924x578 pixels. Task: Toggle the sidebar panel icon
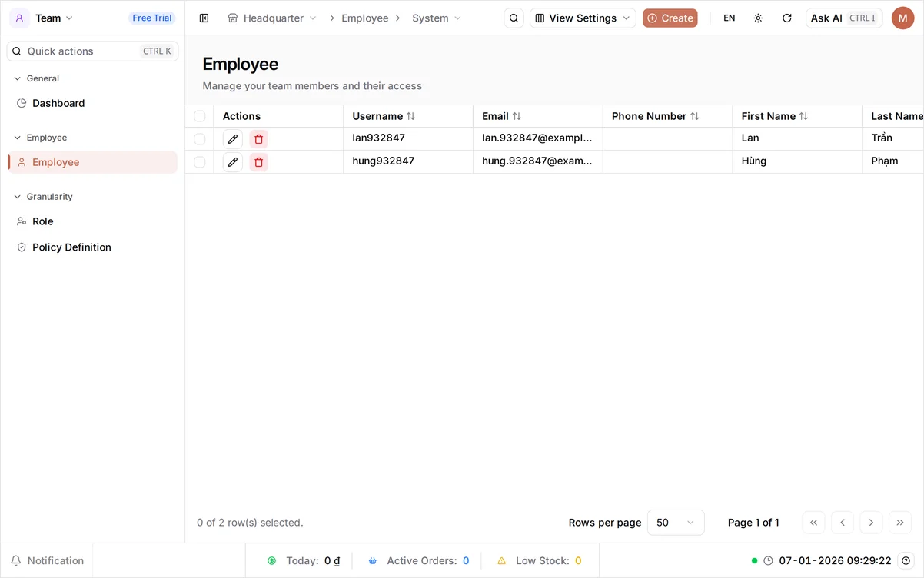click(x=204, y=18)
